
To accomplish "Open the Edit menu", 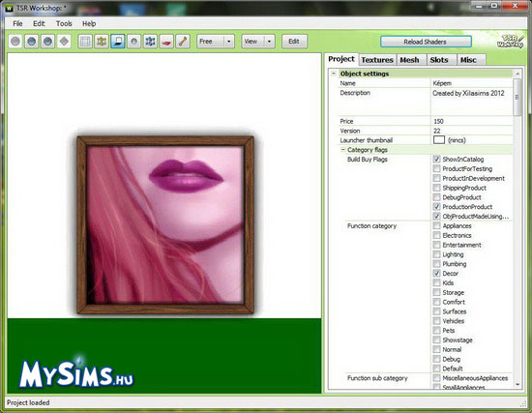I will point(39,23).
